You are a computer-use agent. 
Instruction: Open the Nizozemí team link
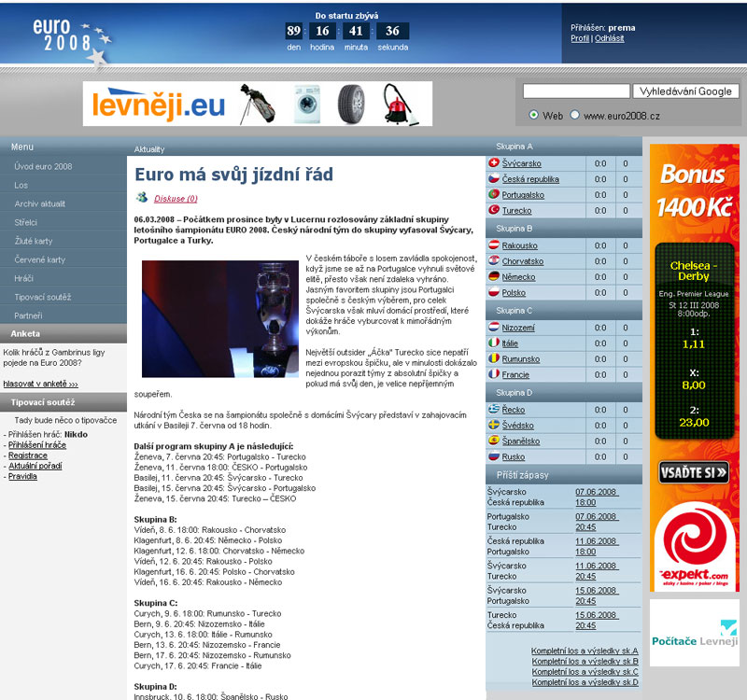[x=518, y=328]
